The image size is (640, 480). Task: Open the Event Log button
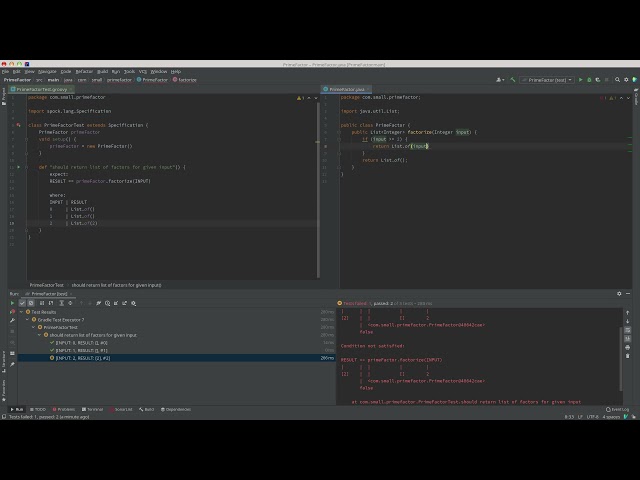click(618, 409)
